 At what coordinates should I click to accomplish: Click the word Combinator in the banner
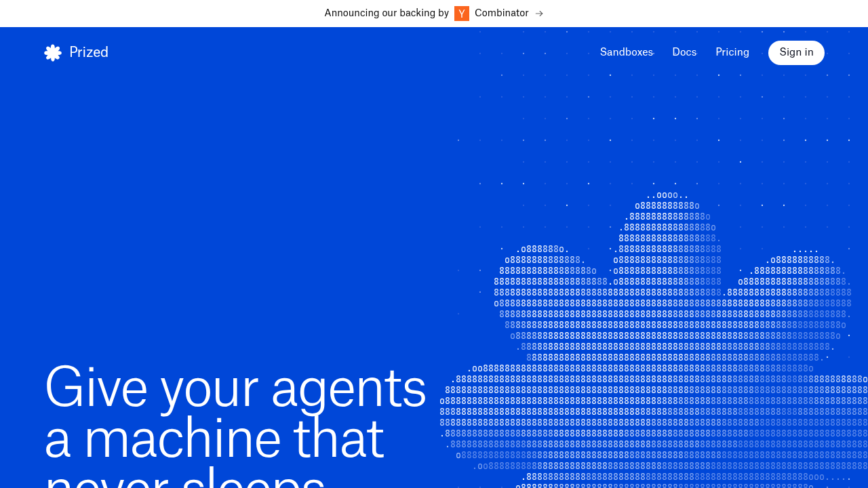(502, 13)
